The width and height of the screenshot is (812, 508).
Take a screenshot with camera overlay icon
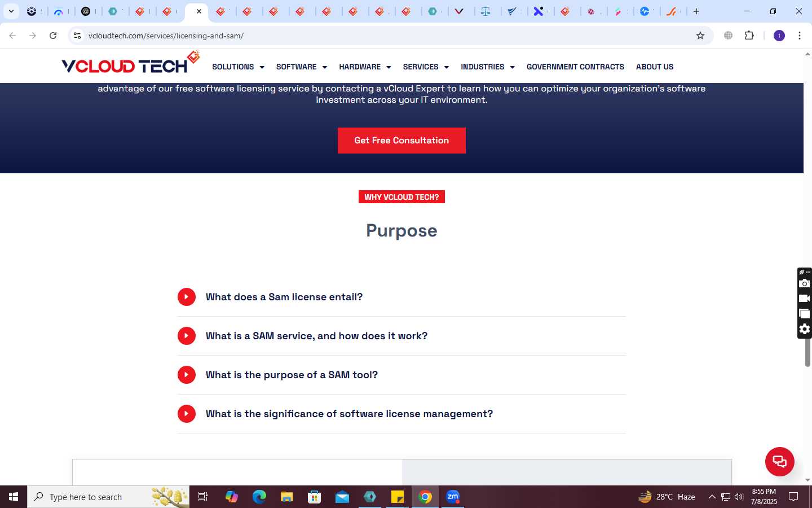coord(805,283)
